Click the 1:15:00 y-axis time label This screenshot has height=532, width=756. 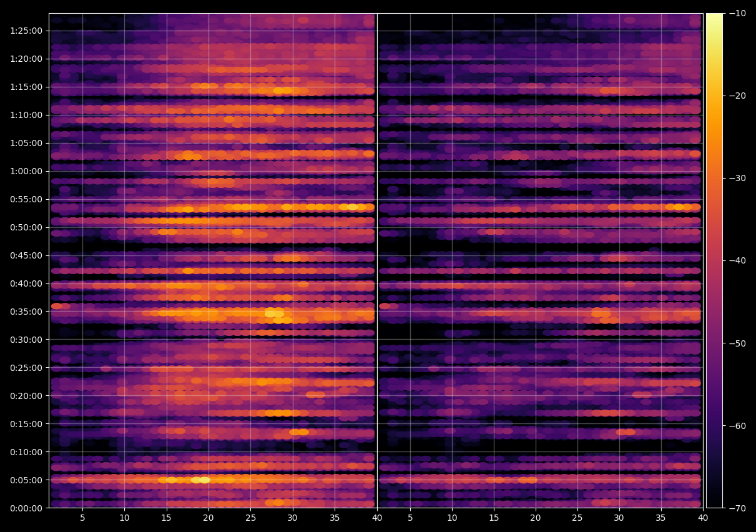(26, 87)
